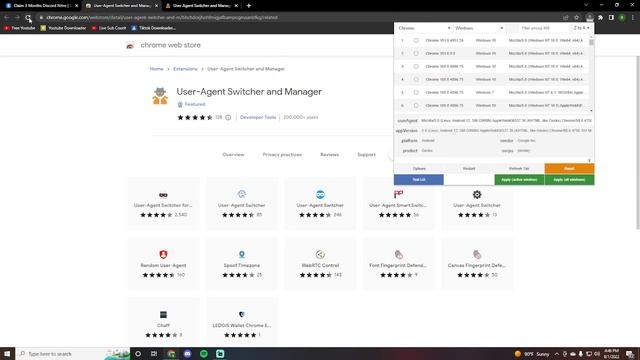Click the blue Test UA button

pos(419,180)
